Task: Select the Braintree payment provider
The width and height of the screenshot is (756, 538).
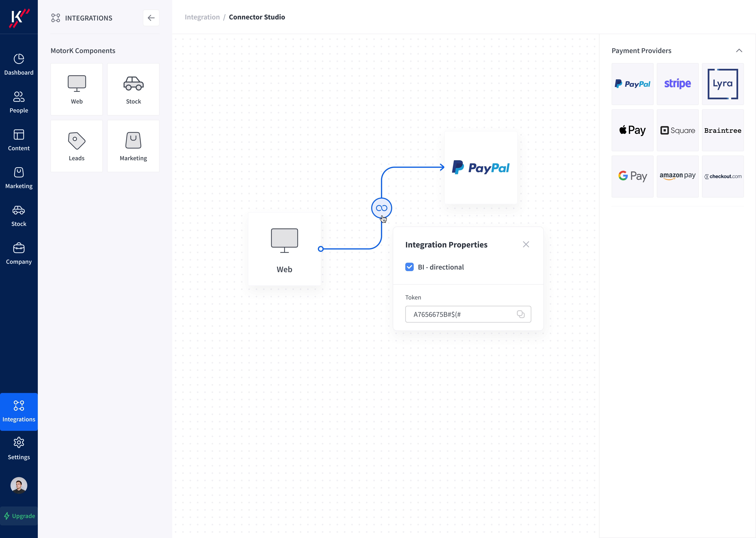Action: click(723, 130)
